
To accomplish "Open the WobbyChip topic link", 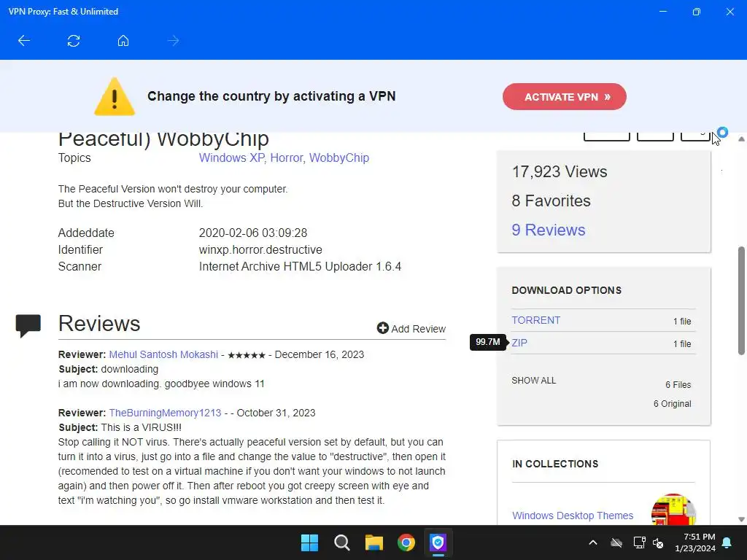I will click(339, 157).
